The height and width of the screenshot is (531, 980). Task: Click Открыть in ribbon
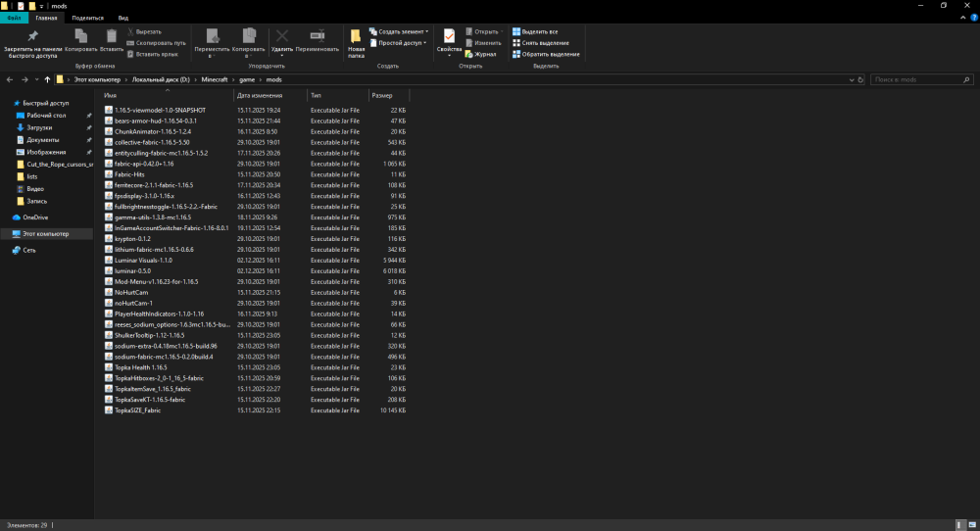pyautogui.click(x=484, y=32)
